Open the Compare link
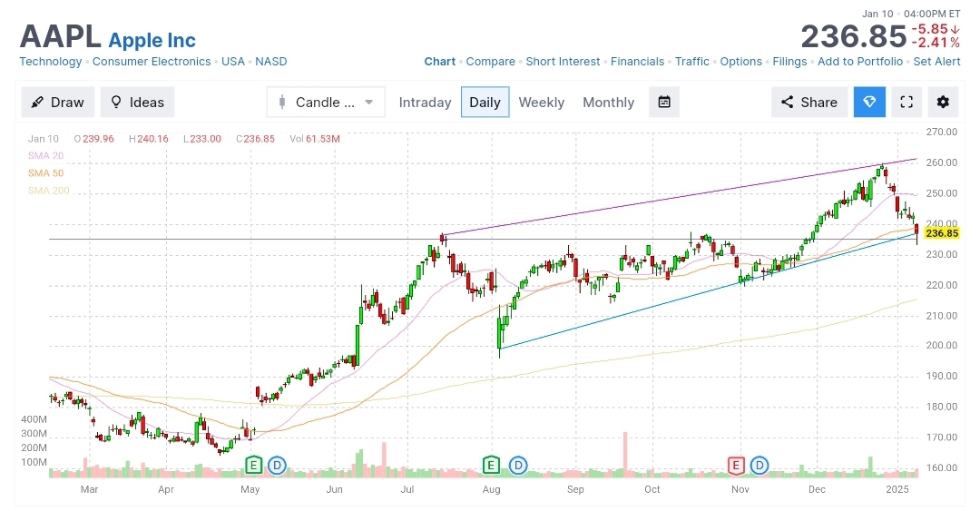 [491, 62]
